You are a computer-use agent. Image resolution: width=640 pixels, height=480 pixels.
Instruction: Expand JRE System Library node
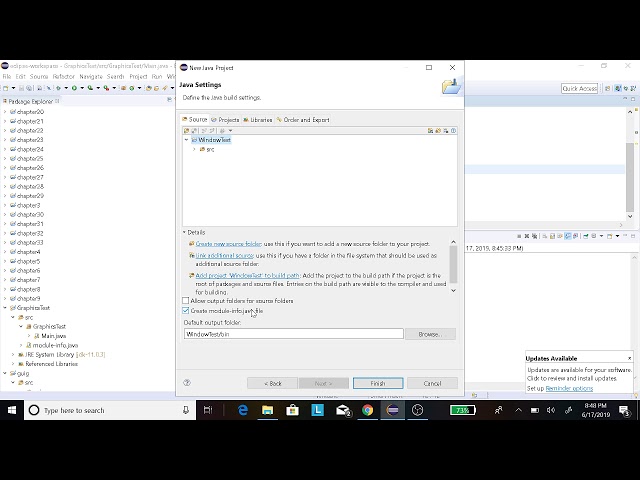13,355
